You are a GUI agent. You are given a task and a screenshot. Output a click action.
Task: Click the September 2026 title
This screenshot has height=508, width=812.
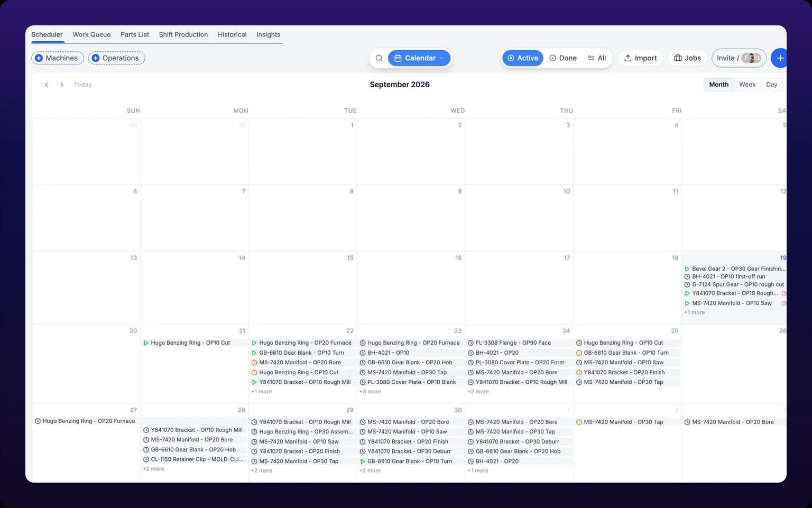tap(400, 85)
